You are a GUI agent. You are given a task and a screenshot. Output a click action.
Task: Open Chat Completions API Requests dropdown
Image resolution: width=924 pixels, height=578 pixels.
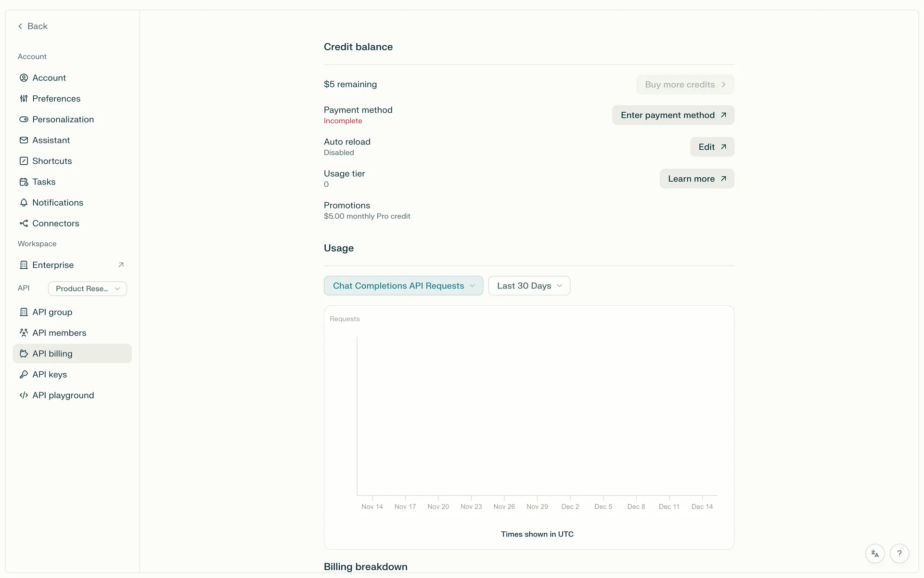tap(403, 286)
